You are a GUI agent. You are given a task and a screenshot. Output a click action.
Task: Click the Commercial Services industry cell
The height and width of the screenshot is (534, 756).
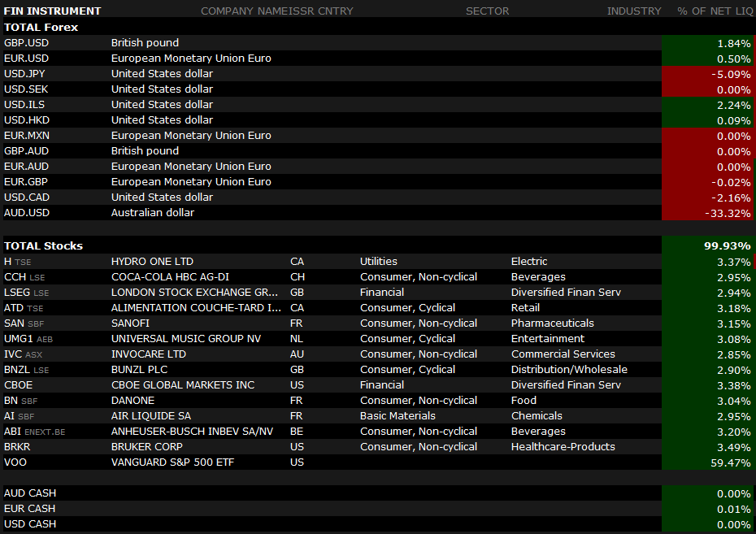point(563,354)
